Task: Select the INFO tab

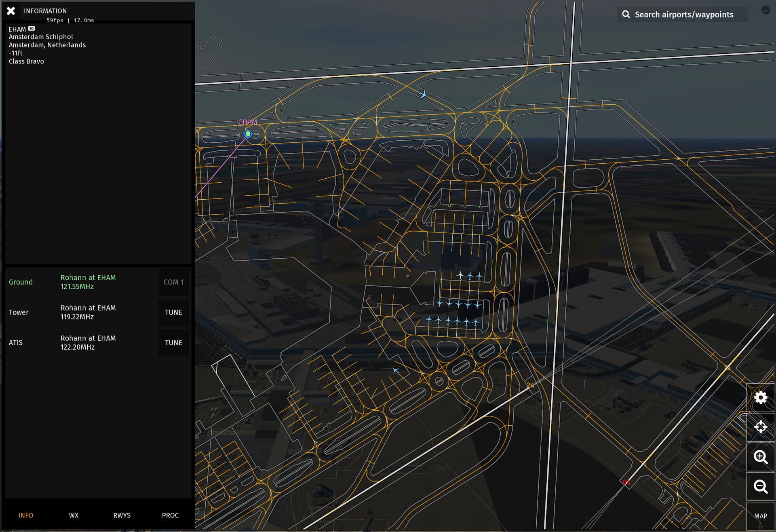Action: (x=26, y=515)
